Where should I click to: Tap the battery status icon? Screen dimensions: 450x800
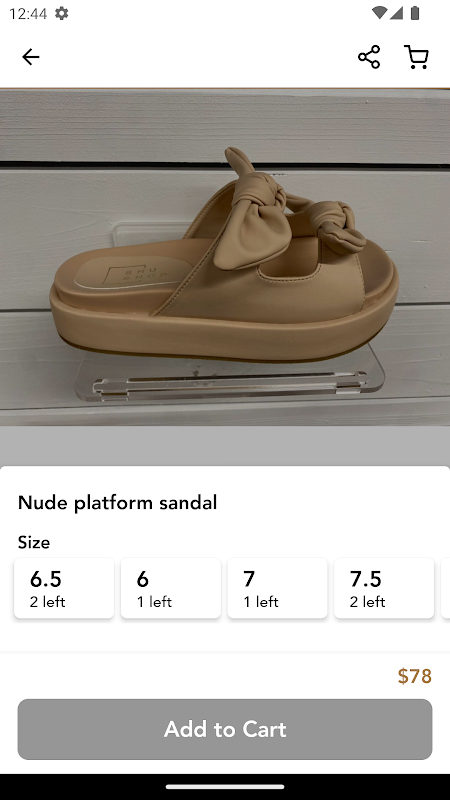pyautogui.click(x=415, y=13)
